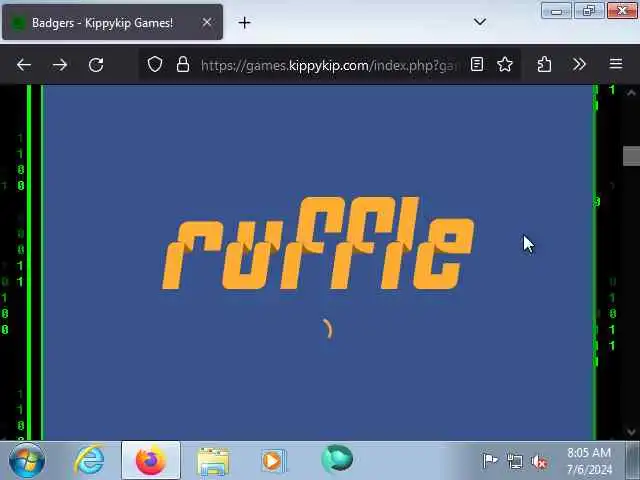Close the Badgers tab
Screen dimensions: 640x480
click(x=207, y=22)
